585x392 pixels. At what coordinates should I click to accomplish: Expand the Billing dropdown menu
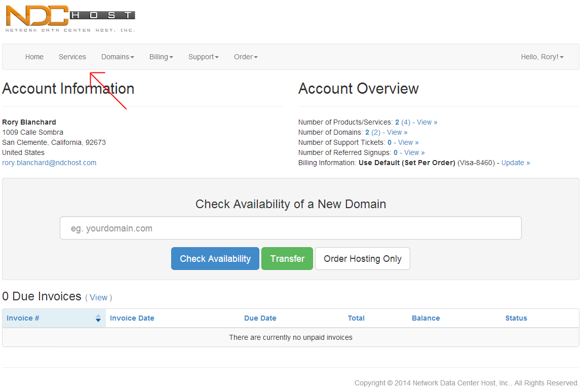click(161, 57)
